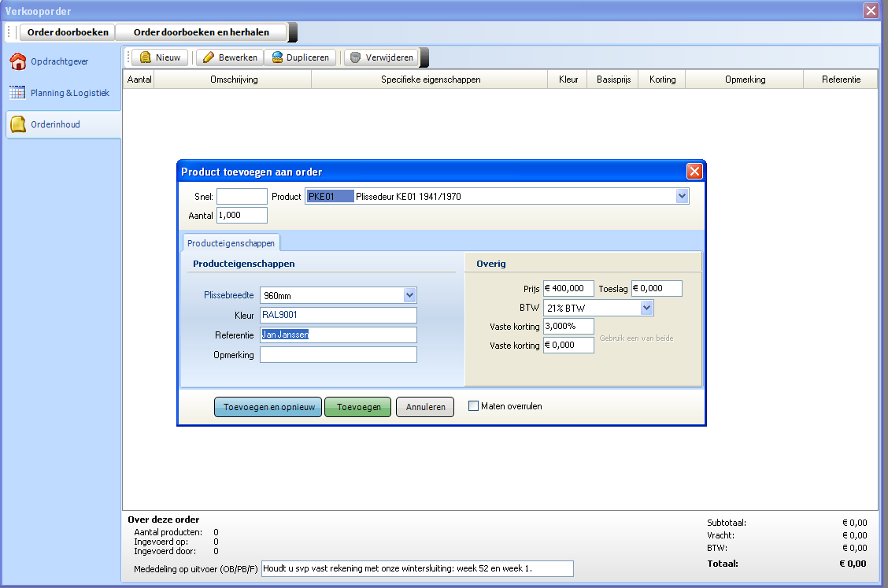
Task: Focus the Snel input field
Action: pyautogui.click(x=242, y=197)
